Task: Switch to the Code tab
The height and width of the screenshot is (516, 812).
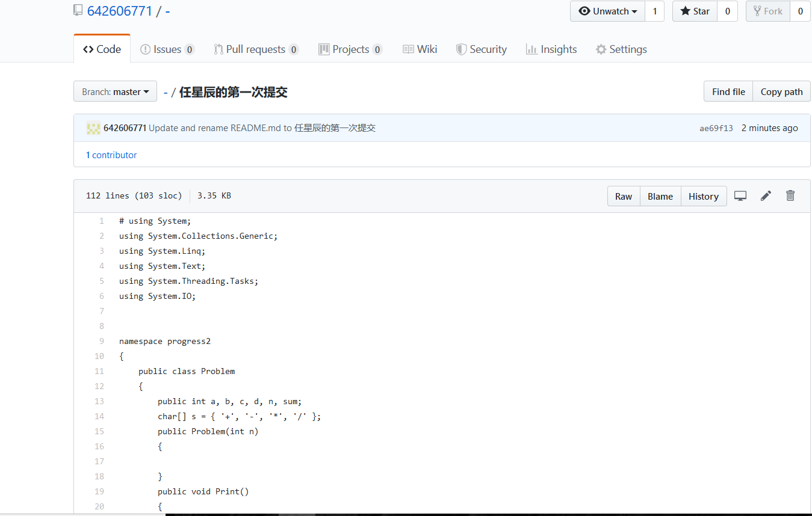Action: (x=102, y=49)
